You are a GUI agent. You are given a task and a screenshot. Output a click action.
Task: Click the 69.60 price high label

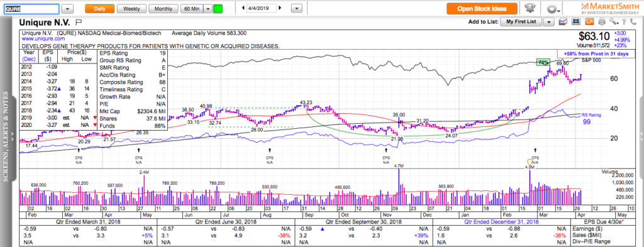coord(562,63)
